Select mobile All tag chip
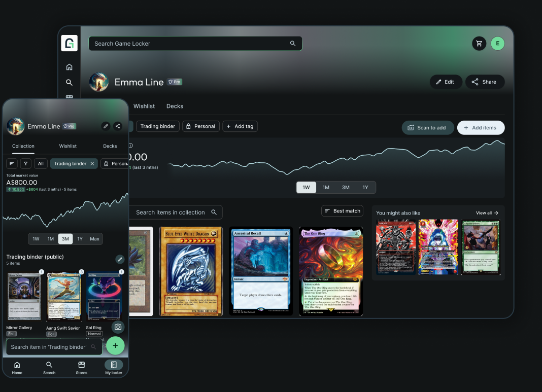The height and width of the screenshot is (392, 542). click(x=41, y=164)
